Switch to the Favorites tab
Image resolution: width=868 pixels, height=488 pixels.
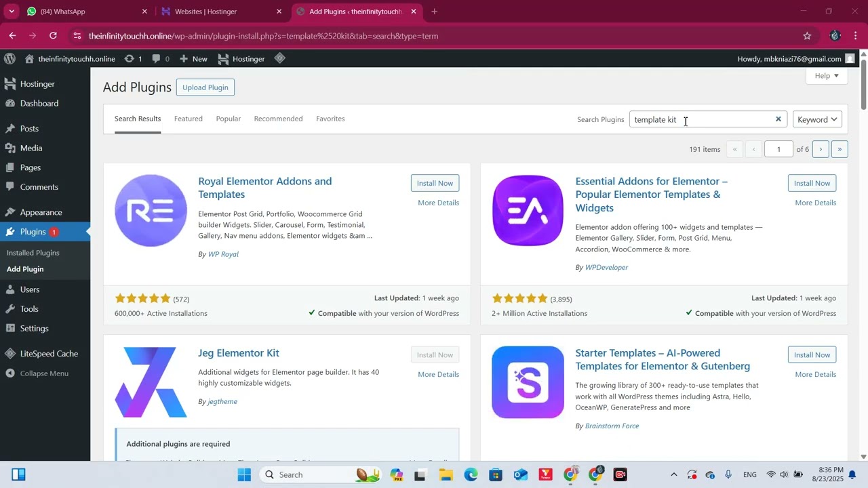click(x=330, y=119)
